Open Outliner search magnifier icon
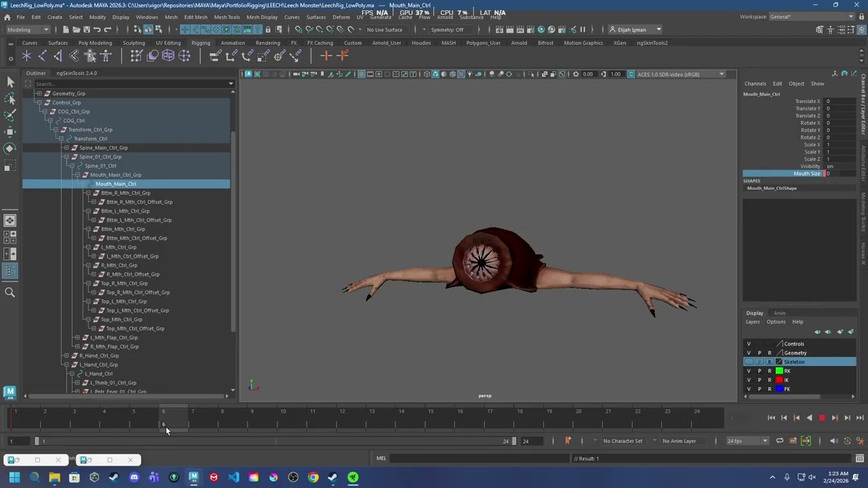 click(x=9, y=292)
